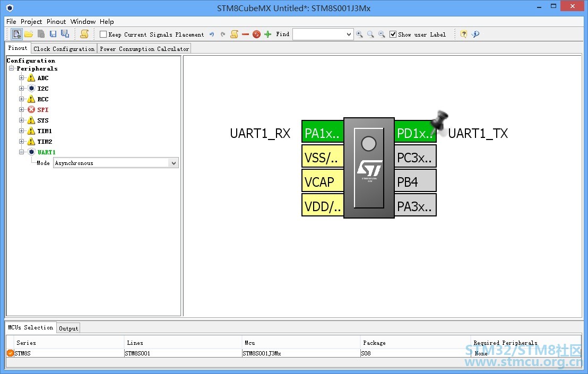Click the Load Project folder icon
The height and width of the screenshot is (374, 588).
pos(29,34)
